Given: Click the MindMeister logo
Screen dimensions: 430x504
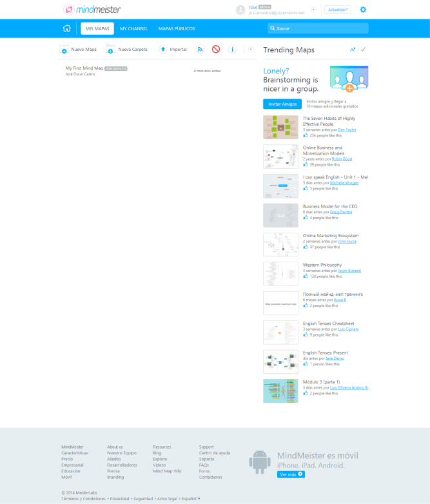Looking at the screenshot, I should point(92,10).
